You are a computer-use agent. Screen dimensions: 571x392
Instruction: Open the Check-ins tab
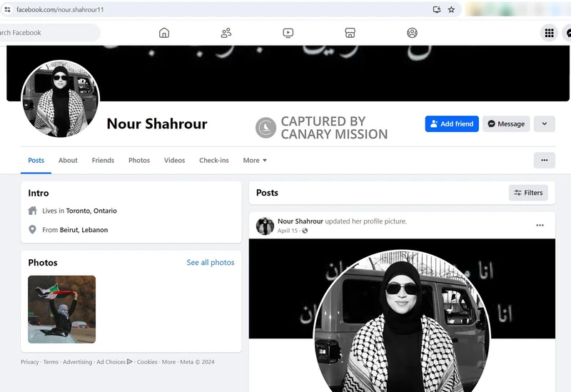click(213, 160)
